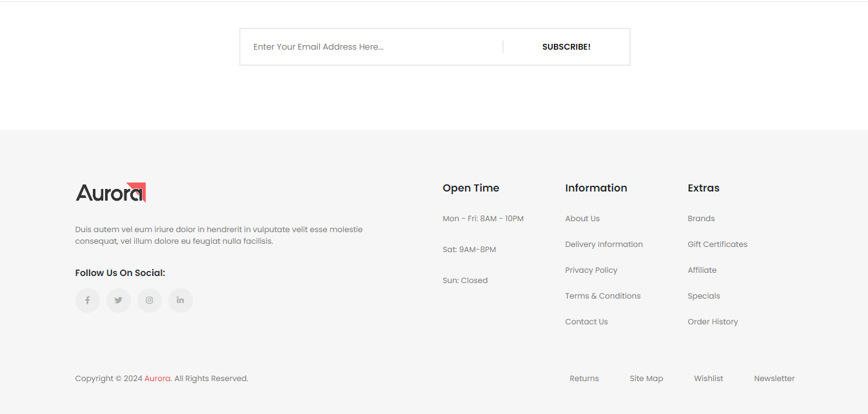Open the Brands link under Extras
The width and height of the screenshot is (868, 414).
[701, 219]
